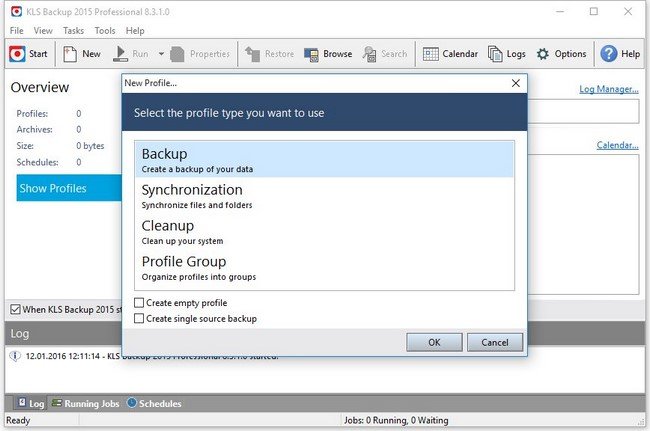Open the Run dropdown arrow
Image resolution: width=650 pixels, height=431 pixels.
161,54
